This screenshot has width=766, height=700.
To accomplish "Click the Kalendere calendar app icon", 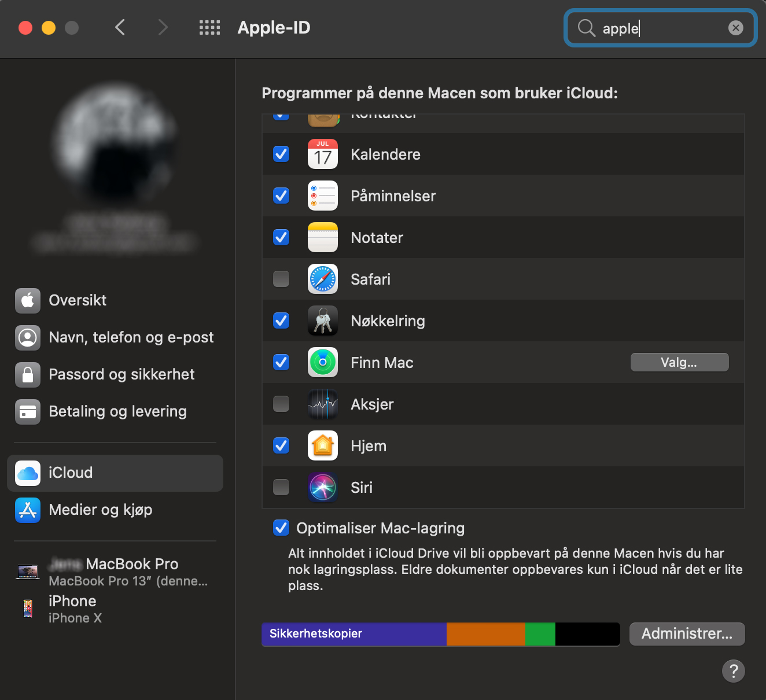I will pos(323,154).
